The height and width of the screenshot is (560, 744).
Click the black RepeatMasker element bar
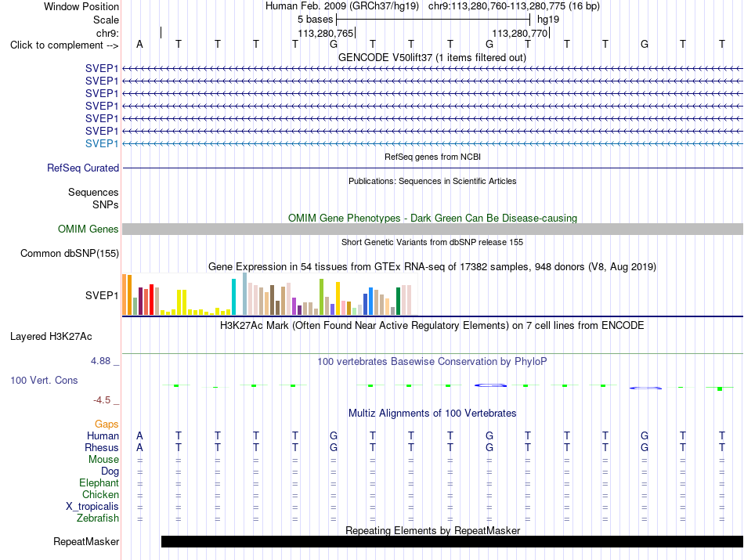[452, 541]
